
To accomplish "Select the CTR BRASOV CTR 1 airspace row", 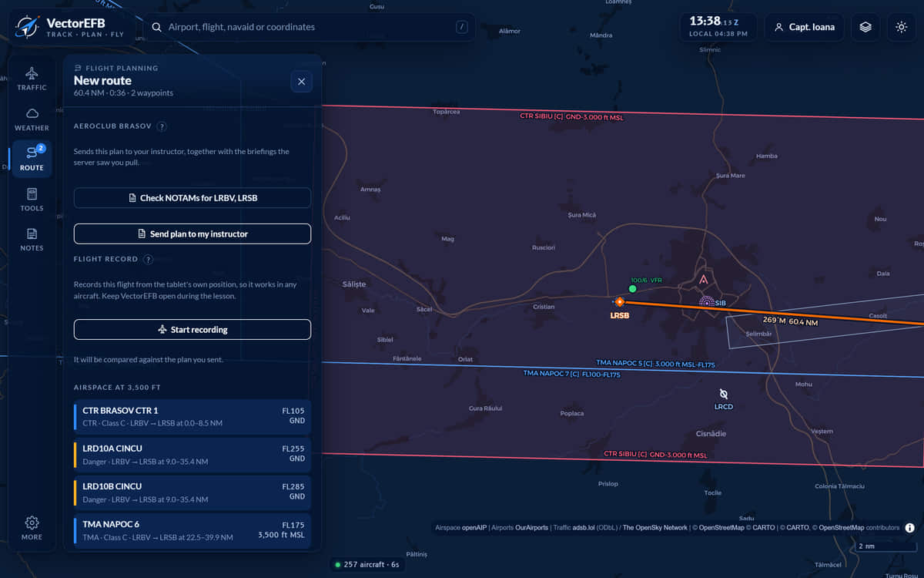I will click(x=192, y=415).
